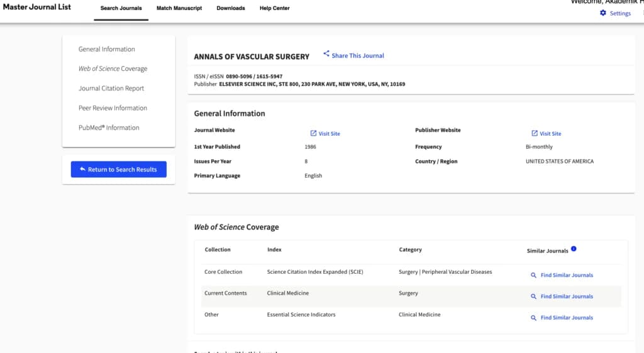The width and height of the screenshot is (644, 353).
Task: Click the magnifier icon in Essential Science Indicators row
Action: click(x=533, y=318)
